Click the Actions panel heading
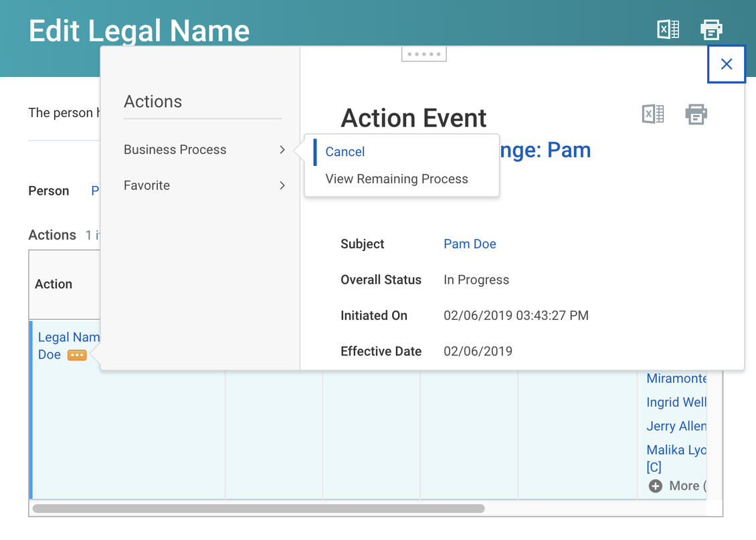This screenshot has width=756, height=540. [x=153, y=102]
